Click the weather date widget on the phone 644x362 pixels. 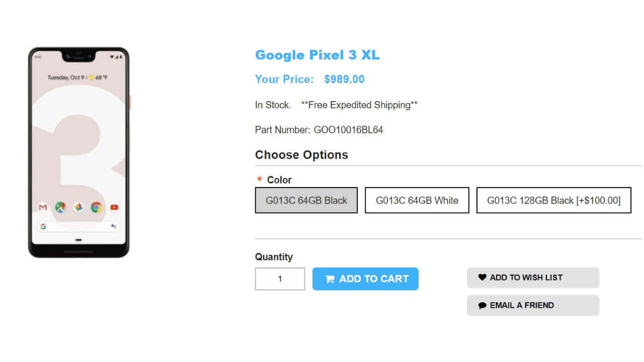point(78,77)
